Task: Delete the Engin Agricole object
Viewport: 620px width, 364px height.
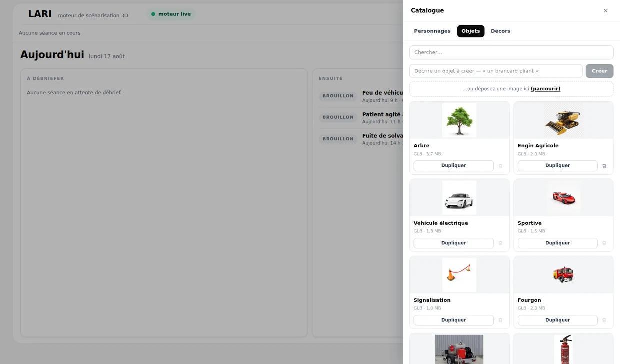Action: tap(604, 166)
